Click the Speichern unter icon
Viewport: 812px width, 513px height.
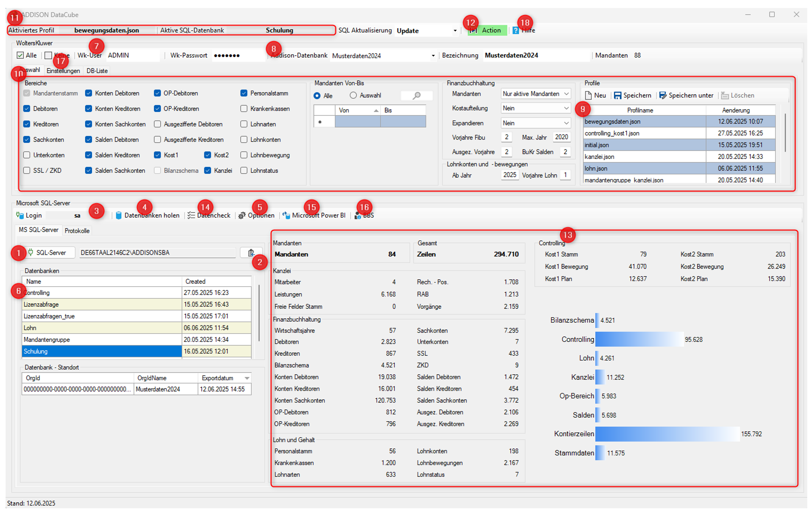(663, 95)
